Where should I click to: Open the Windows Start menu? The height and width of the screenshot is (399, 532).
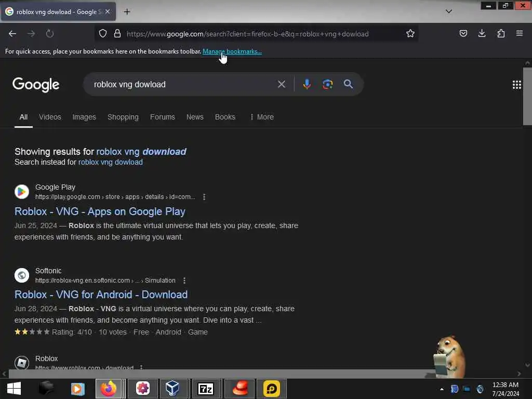(x=14, y=389)
